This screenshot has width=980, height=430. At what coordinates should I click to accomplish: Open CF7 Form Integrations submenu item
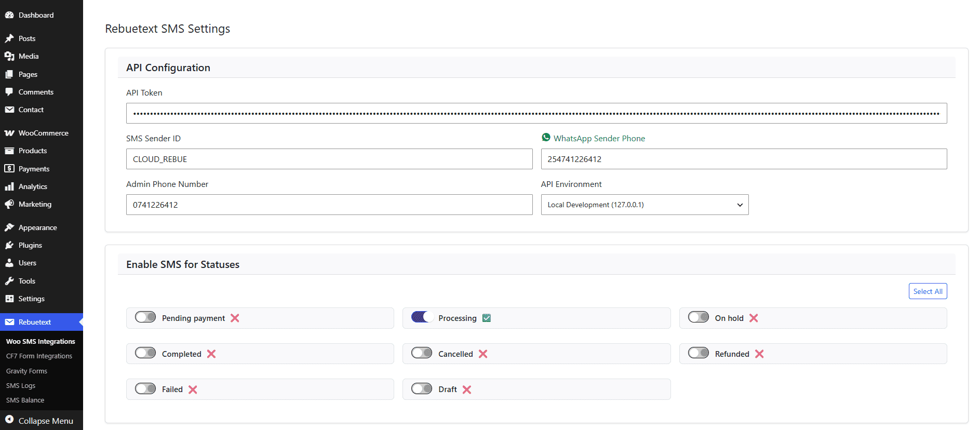pyautogui.click(x=39, y=356)
